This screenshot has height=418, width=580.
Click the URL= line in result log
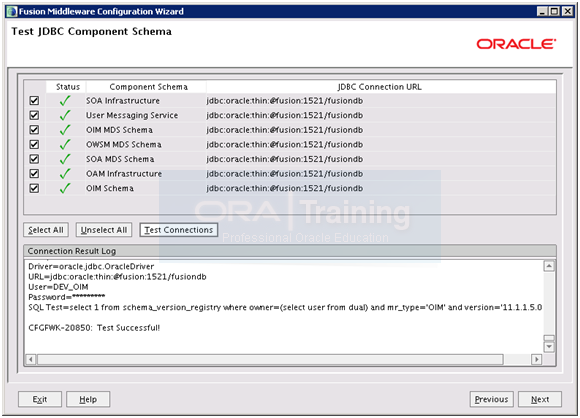117,277
